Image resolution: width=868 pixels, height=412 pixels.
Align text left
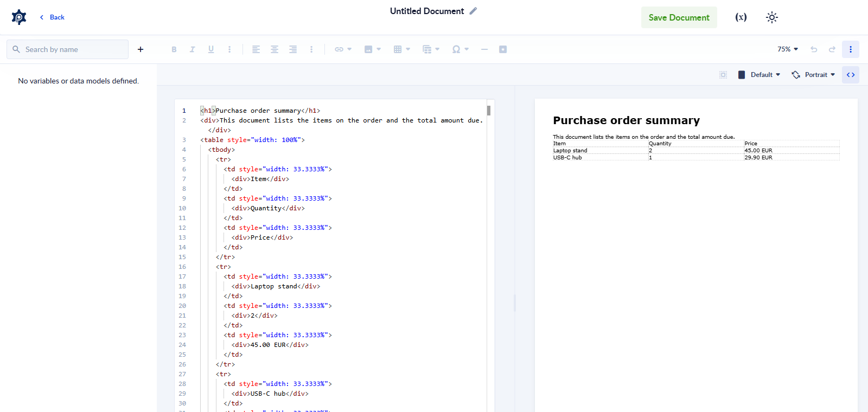pos(256,49)
